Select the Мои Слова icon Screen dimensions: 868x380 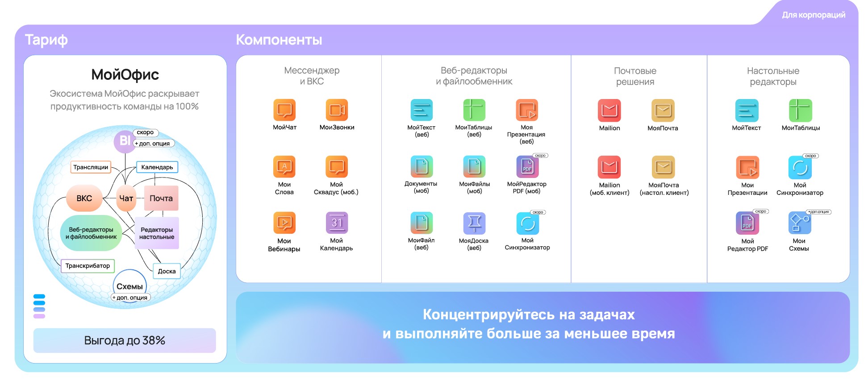[284, 167]
